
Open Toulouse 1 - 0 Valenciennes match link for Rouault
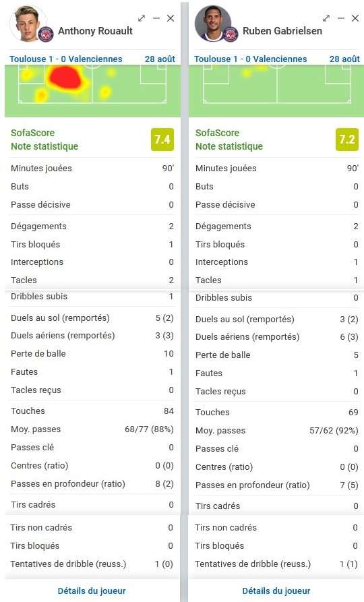click(x=65, y=59)
